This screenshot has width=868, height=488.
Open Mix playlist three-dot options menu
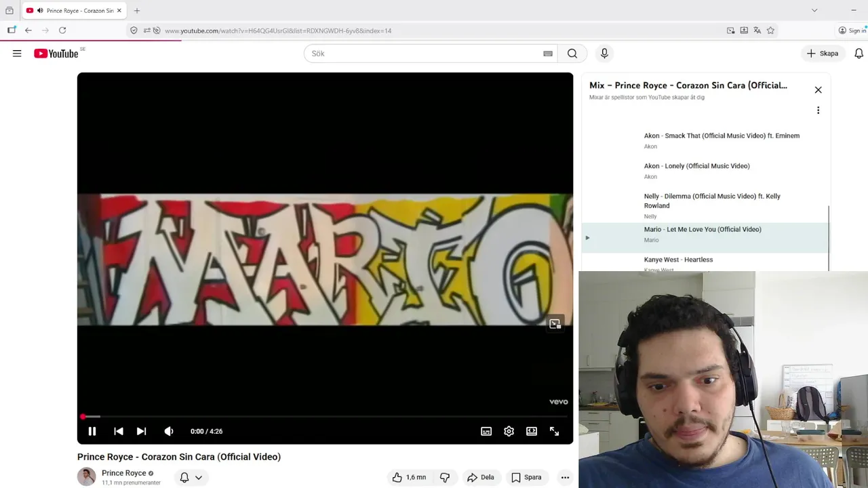click(818, 110)
